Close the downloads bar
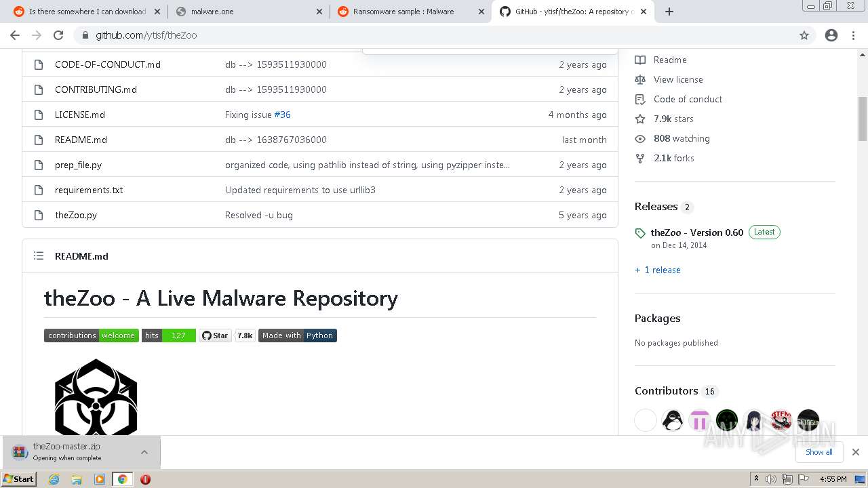Screen dimensions: 868x488 (x=856, y=452)
